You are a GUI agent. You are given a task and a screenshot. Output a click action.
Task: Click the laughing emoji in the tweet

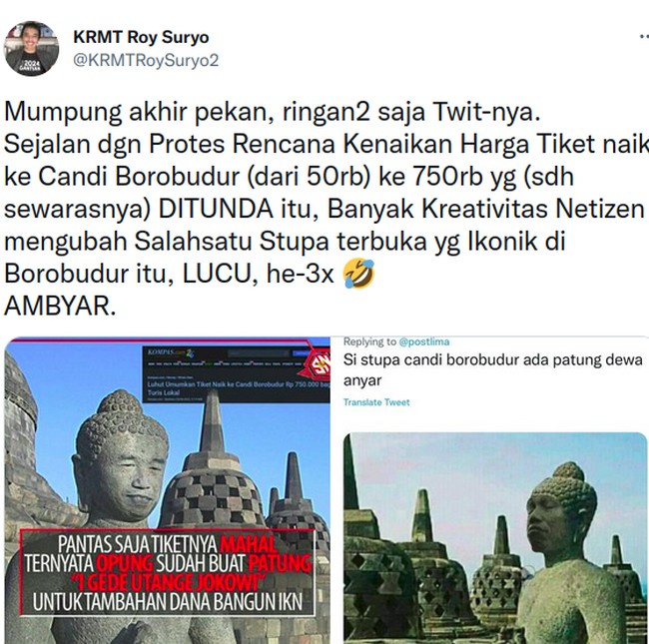358,274
